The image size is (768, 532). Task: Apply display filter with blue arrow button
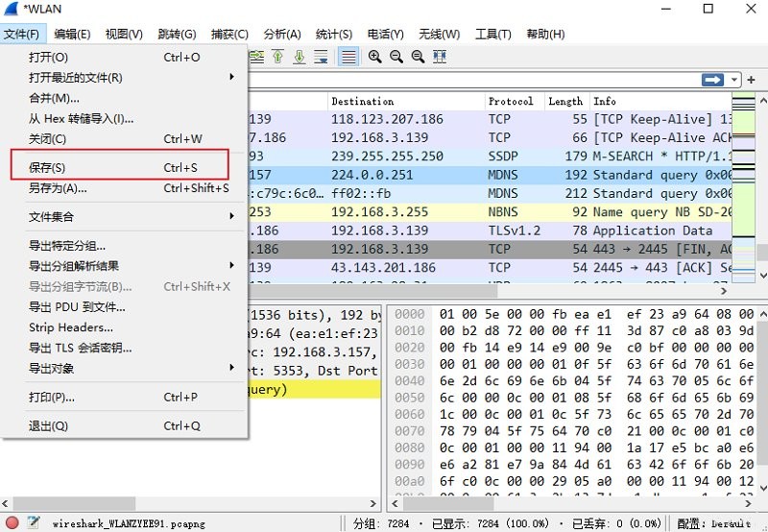coord(712,80)
